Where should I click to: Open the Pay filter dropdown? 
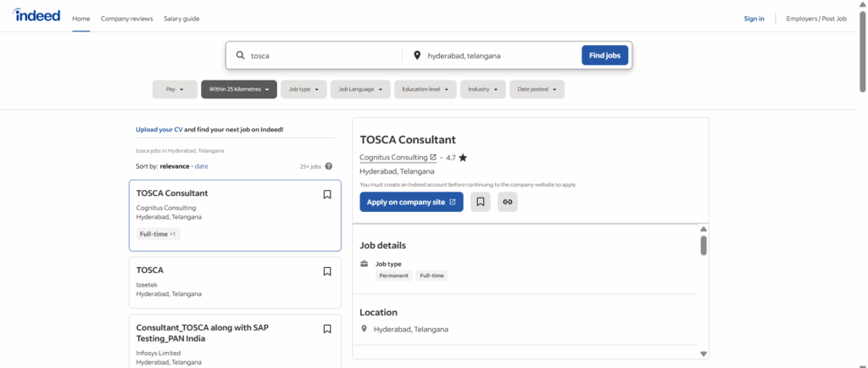[x=175, y=89]
